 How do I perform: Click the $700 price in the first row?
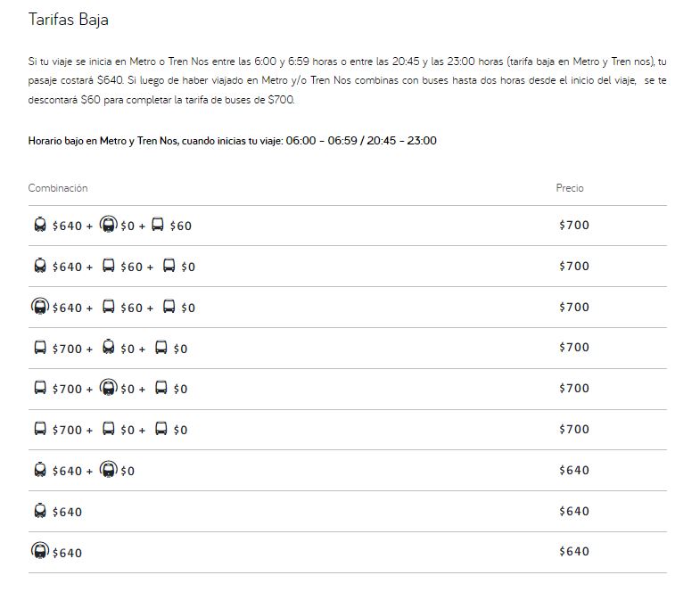[x=574, y=226]
